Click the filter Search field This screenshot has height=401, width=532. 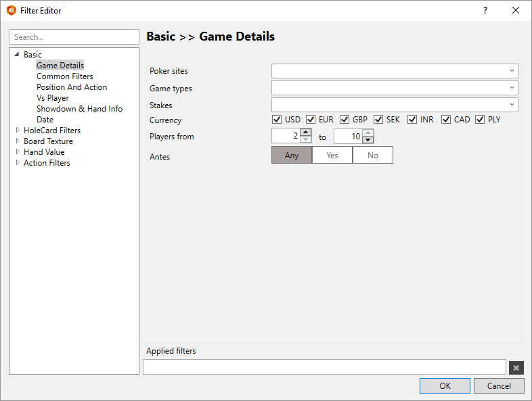coord(74,37)
